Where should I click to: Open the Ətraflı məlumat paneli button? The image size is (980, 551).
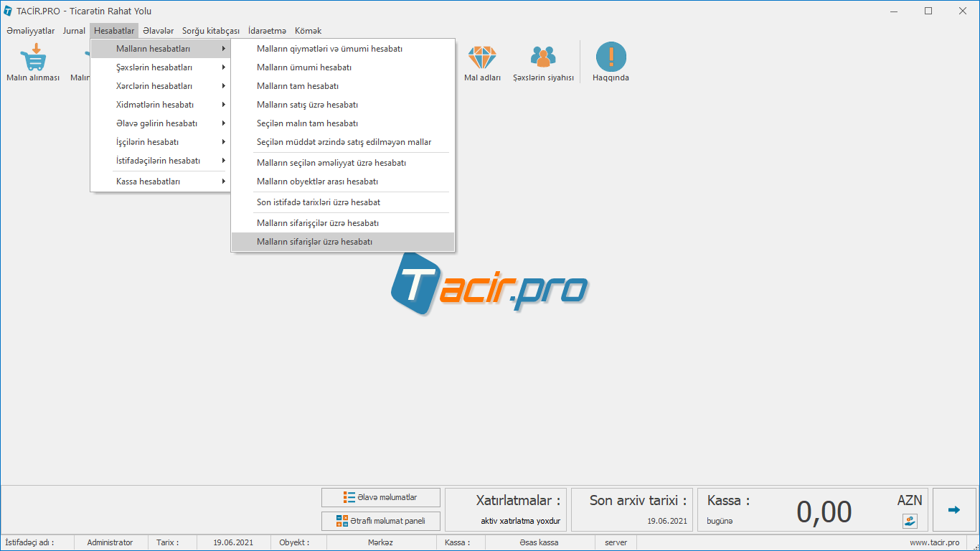point(380,521)
